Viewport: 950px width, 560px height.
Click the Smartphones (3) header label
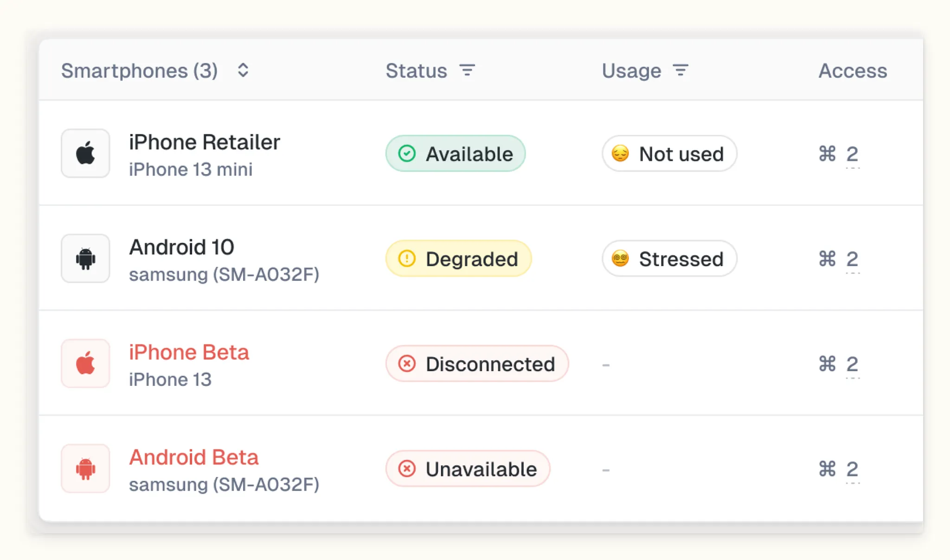click(x=139, y=70)
